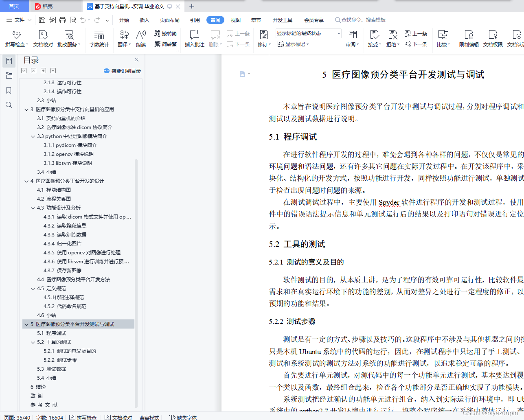Collapse section 4.3 功能设计及分析
The width and height of the screenshot is (524, 420).
pyautogui.click(x=33, y=208)
